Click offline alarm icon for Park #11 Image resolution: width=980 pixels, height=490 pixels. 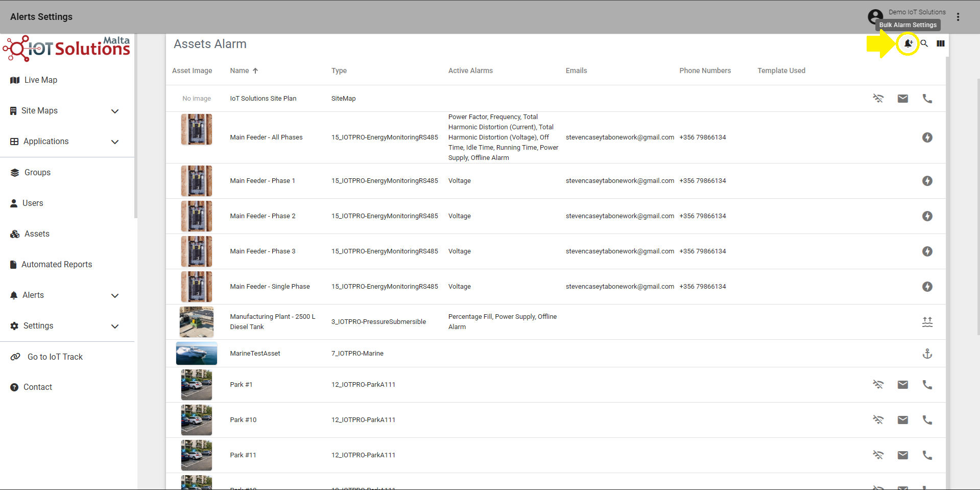[x=878, y=455]
